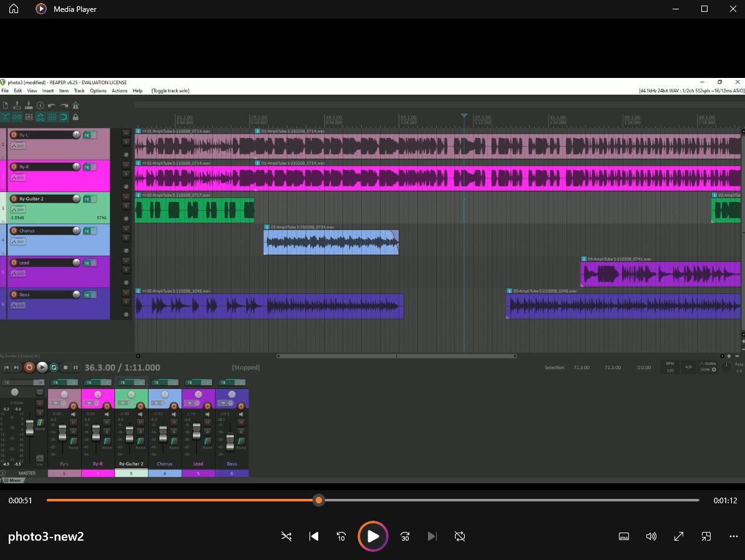Skip back 10 seconds

(341, 536)
